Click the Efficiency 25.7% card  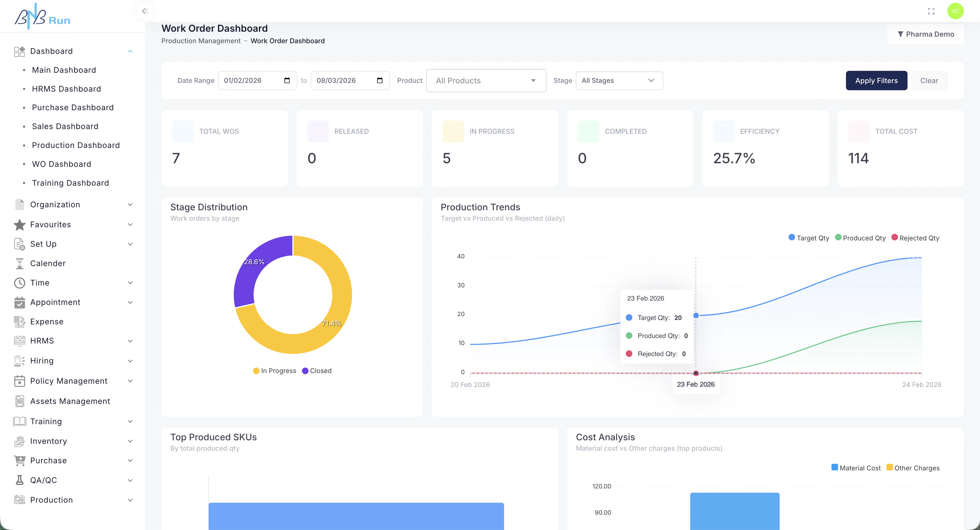point(765,148)
